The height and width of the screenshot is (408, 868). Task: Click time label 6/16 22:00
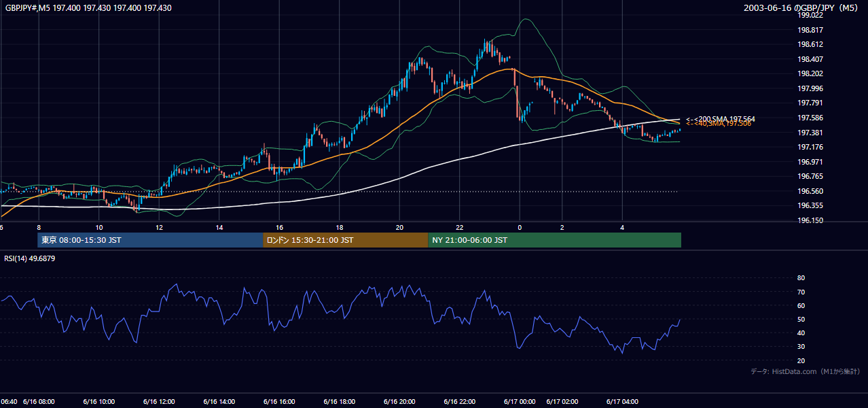pos(460,402)
